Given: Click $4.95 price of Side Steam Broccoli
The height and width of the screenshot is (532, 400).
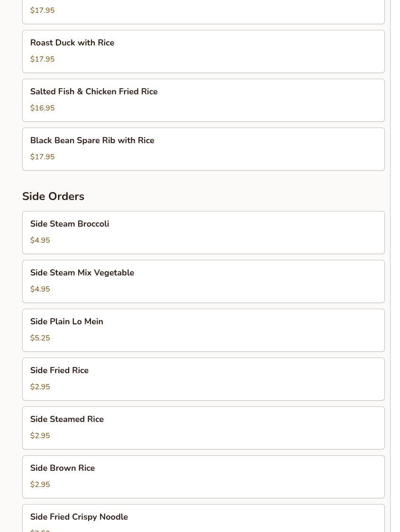Looking at the screenshot, I should 40,240.
